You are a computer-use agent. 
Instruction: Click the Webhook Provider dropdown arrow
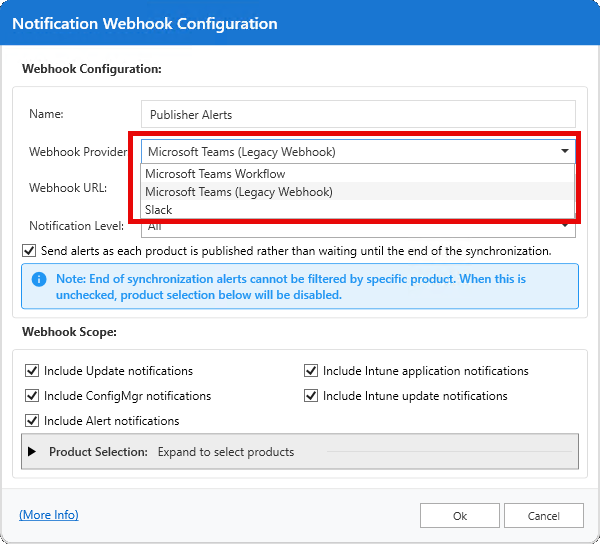(564, 151)
